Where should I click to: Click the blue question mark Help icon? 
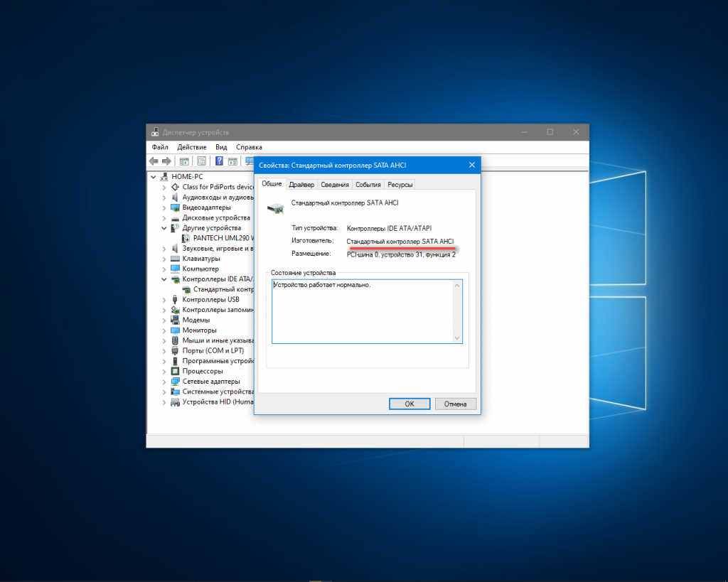[x=220, y=161]
